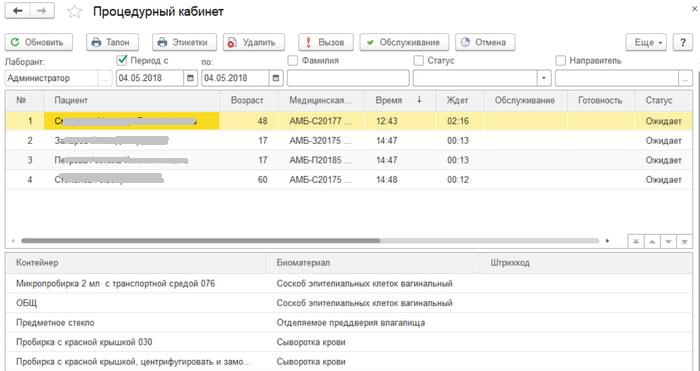700x371 pixels.
Task: Open calendar picker for end date field
Action: point(276,78)
